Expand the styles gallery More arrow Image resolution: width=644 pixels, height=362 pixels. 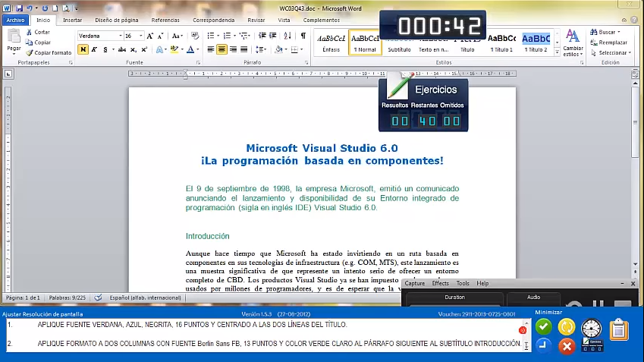(x=557, y=52)
